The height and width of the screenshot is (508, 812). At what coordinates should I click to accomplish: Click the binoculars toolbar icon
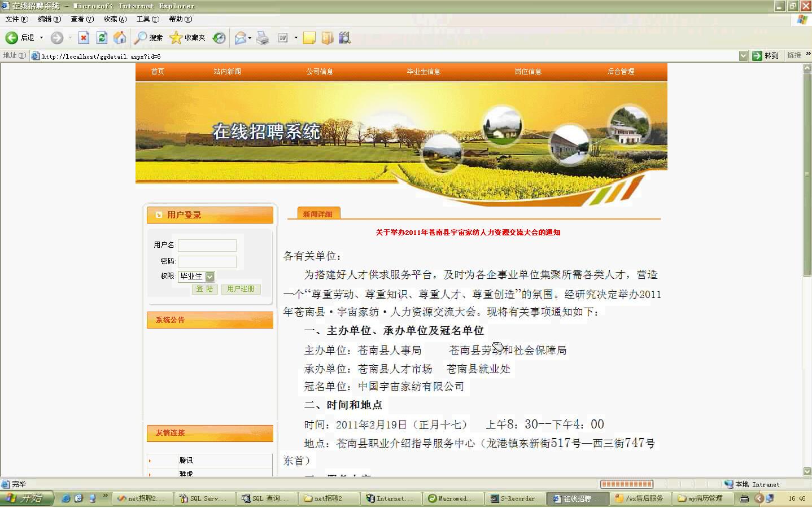coord(344,38)
